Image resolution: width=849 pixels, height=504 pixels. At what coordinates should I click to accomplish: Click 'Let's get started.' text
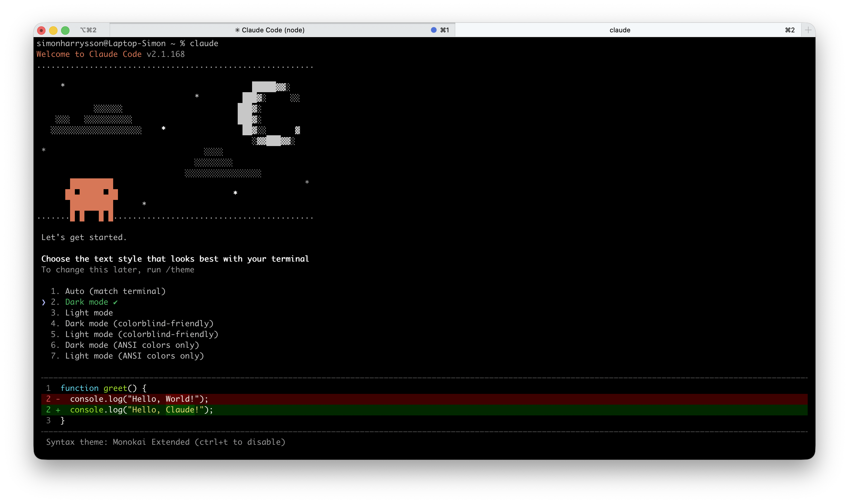click(x=84, y=237)
